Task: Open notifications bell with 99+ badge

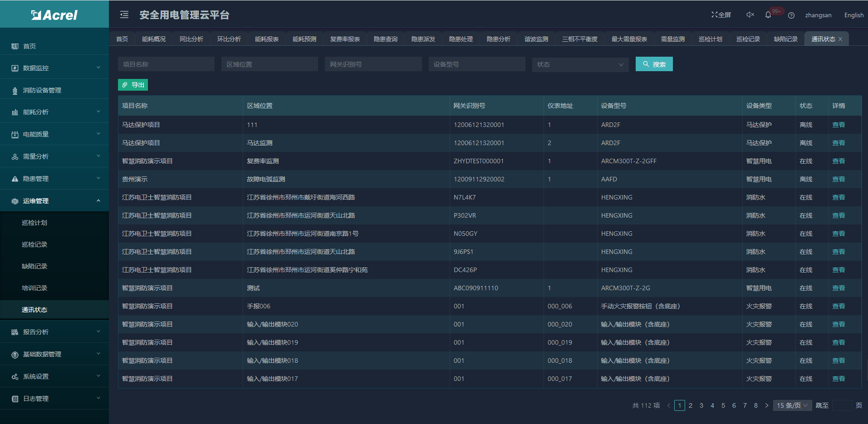Action: (768, 15)
